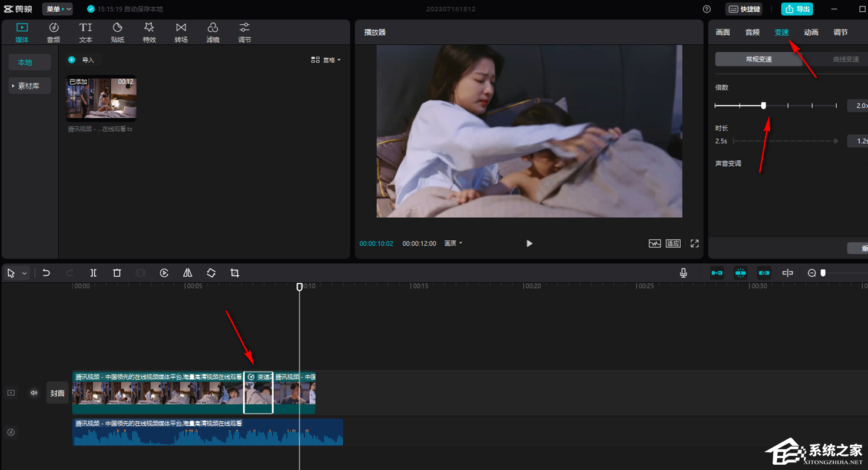Viewport: 868px width, 470px height.
Task: Open the 宫格 grid view dropdown
Action: [x=326, y=59]
